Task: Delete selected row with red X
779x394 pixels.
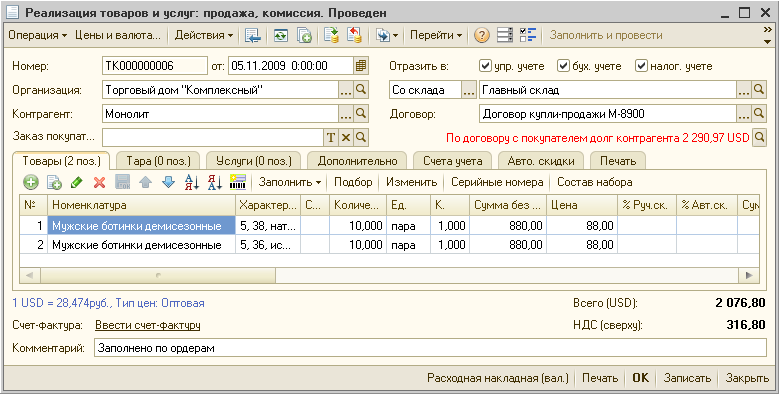Action: (99, 182)
